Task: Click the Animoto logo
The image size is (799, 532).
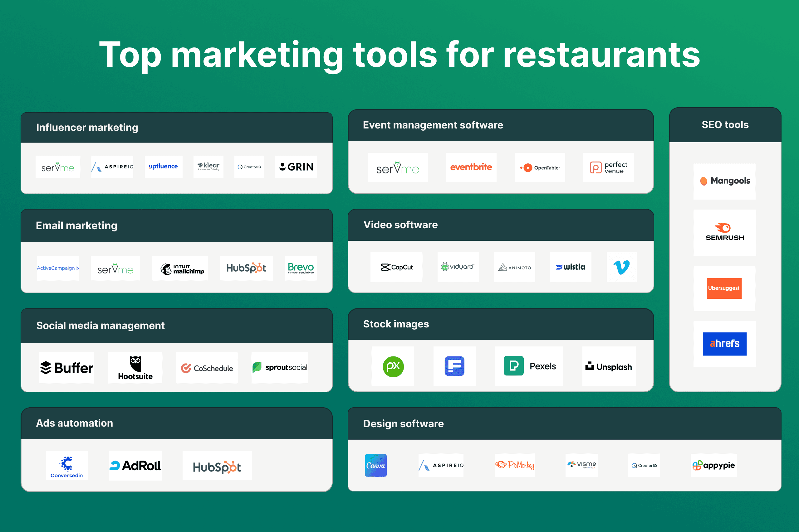Action: [x=514, y=267]
